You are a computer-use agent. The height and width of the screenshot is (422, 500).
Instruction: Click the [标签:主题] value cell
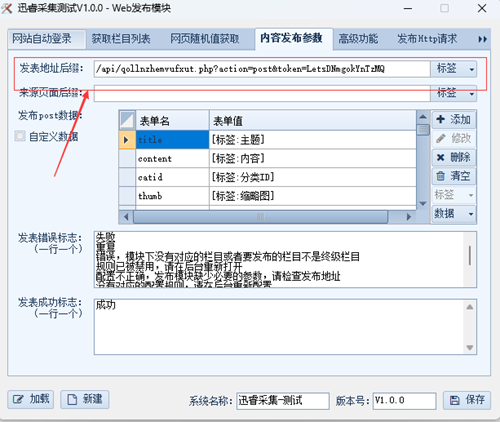[x=313, y=140]
